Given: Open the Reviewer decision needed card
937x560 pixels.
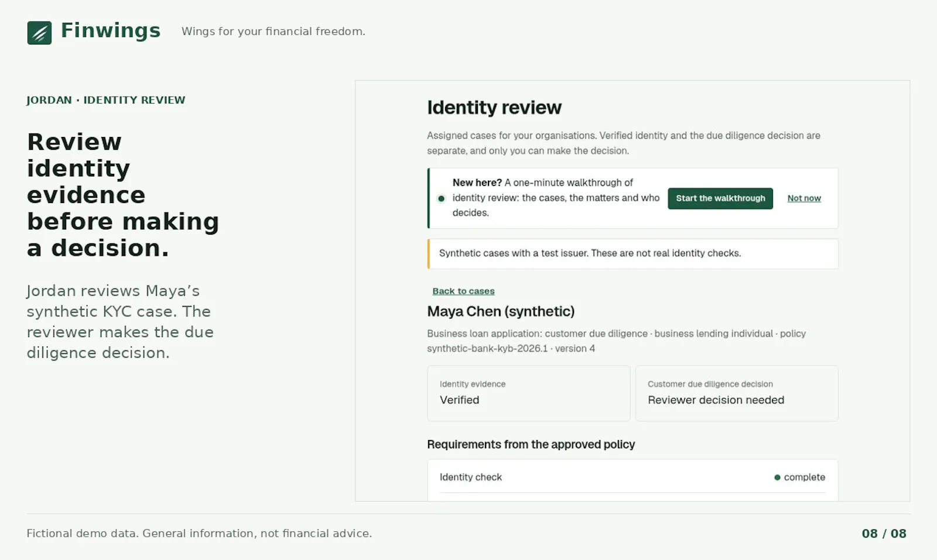Looking at the screenshot, I should [x=737, y=393].
